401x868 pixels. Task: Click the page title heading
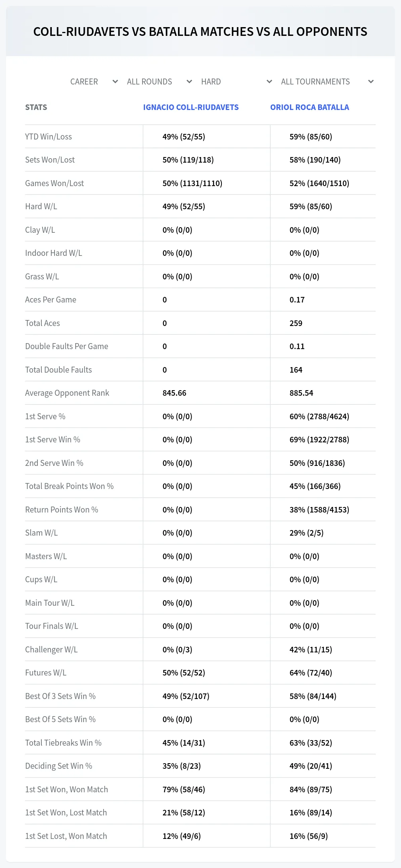200,31
